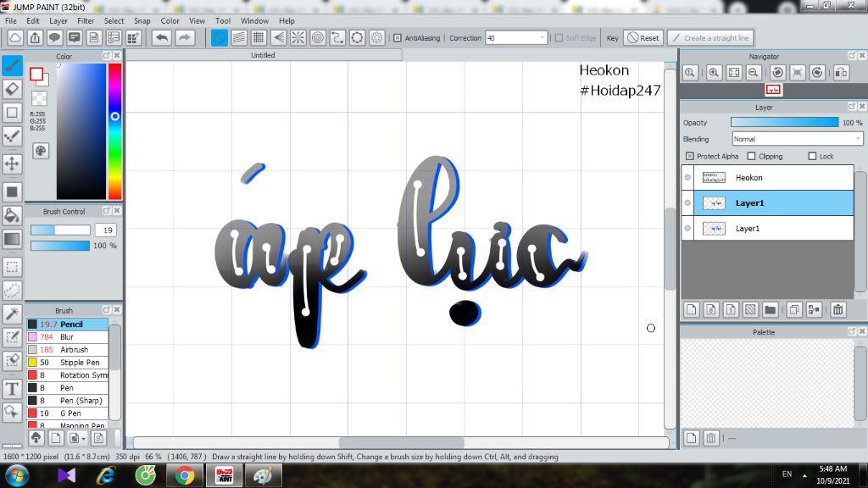Delete layer with trash icon in Layer panel
868x488 pixels.
[838, 310]
